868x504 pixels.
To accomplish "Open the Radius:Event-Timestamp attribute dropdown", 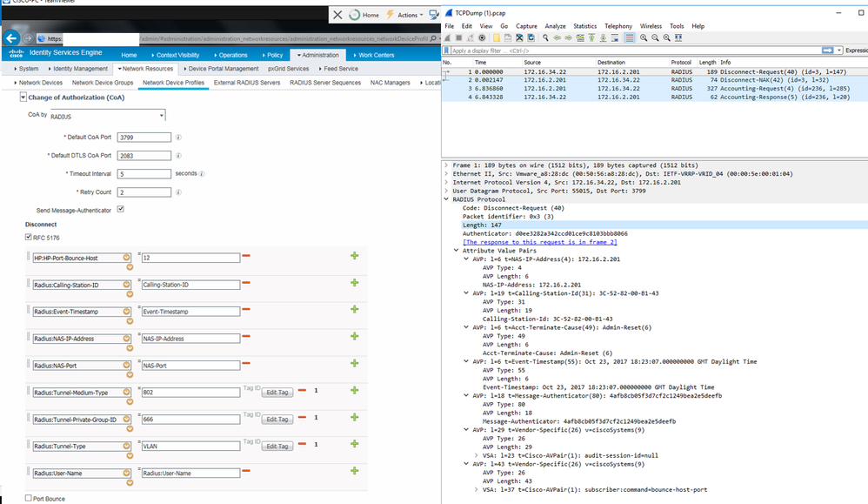I will tap(127, 312).
